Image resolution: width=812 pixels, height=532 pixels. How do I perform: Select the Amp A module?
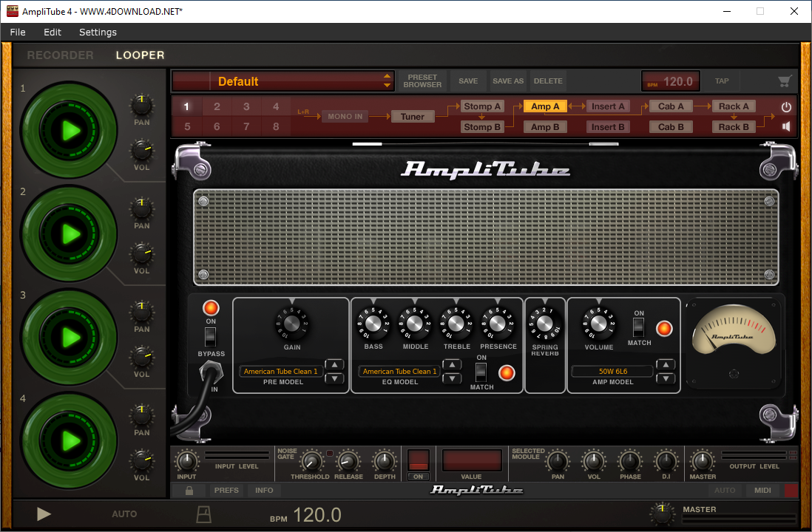[545, 106]
